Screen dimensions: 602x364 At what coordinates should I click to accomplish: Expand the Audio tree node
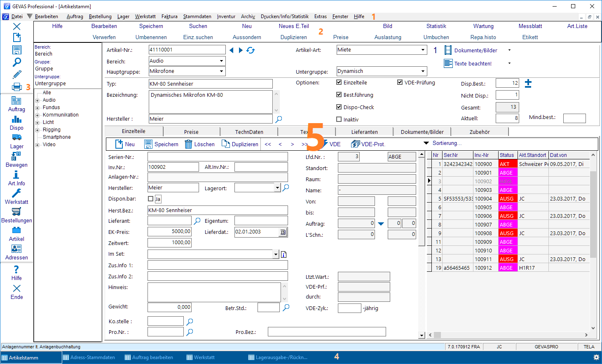(37, 100)
